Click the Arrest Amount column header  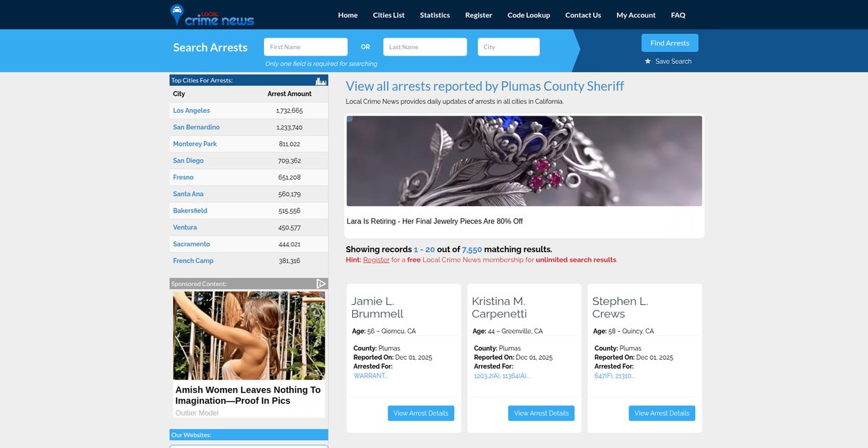pos(289,94)
